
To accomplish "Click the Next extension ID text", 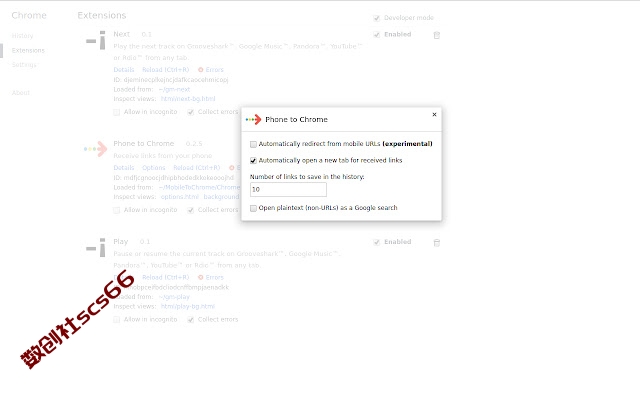I will click(x=171, y=80).
